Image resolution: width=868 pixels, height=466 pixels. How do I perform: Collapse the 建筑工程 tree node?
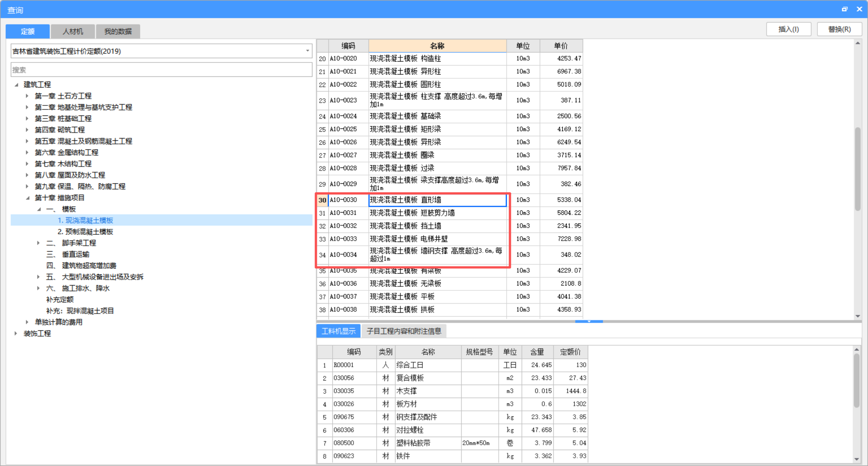coord(16,85)
